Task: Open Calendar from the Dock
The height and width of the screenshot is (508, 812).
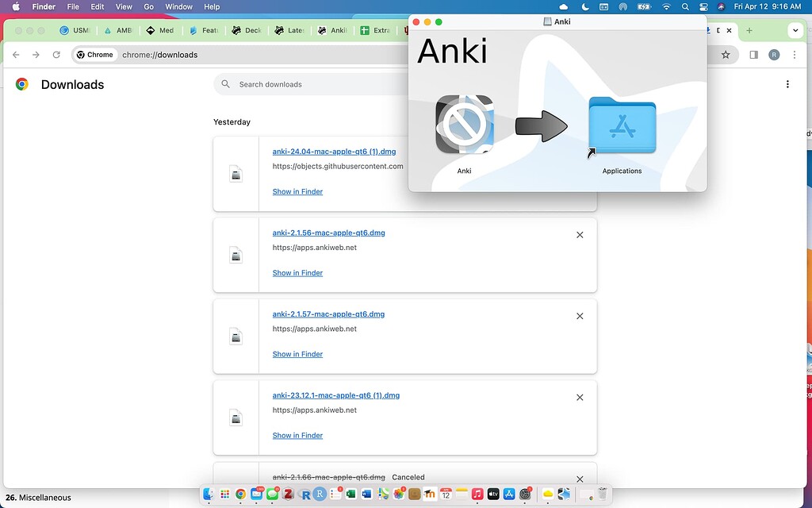Action: tap(446, 494)
